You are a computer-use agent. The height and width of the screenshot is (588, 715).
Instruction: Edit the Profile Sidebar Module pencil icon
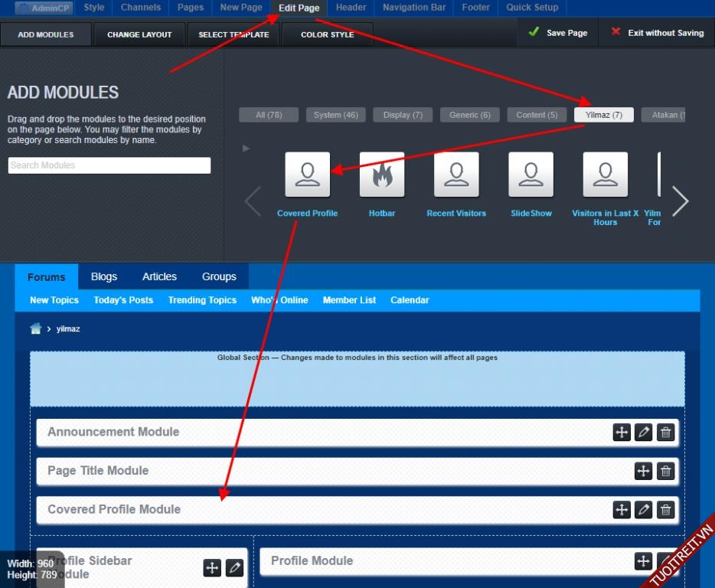click(235, 567)
